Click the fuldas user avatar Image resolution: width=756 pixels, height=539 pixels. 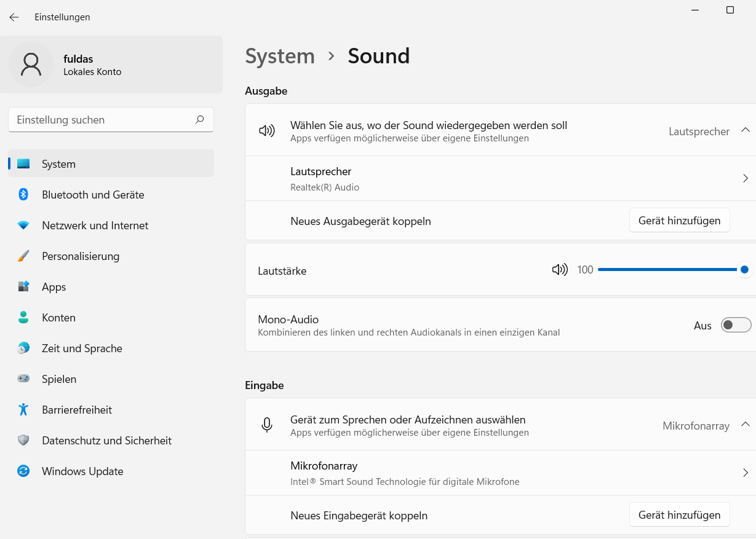[x=31, y=65]
